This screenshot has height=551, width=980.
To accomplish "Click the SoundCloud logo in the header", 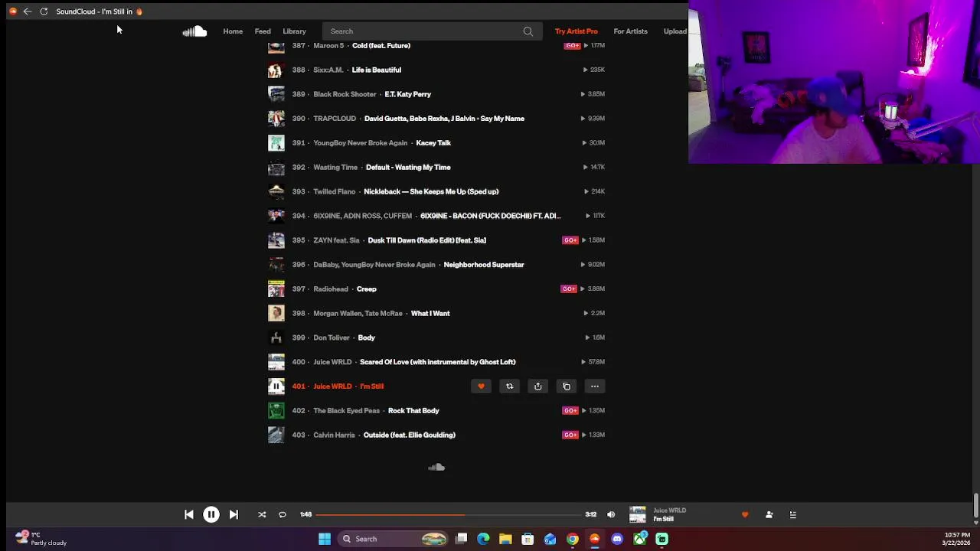I will (x=194, y=31).
